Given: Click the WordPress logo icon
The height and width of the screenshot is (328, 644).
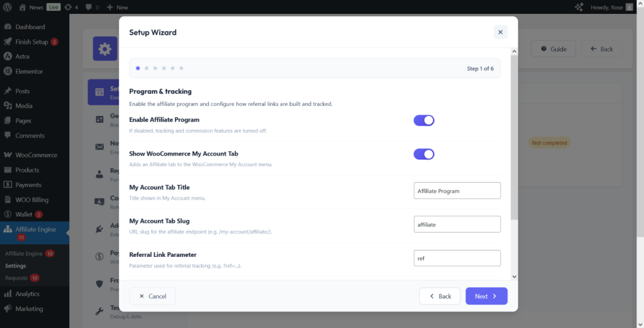Looking at the screenshot, I should (x=8, y=7).
